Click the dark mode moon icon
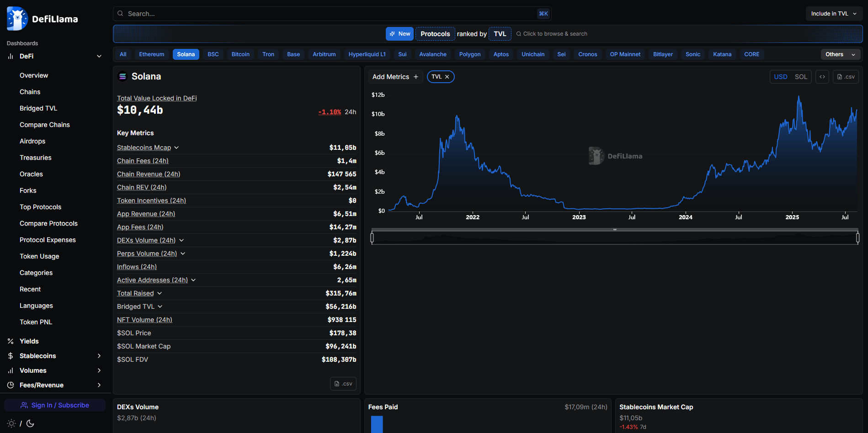Viewport: 868px width, 433px height. pos(30,423)
